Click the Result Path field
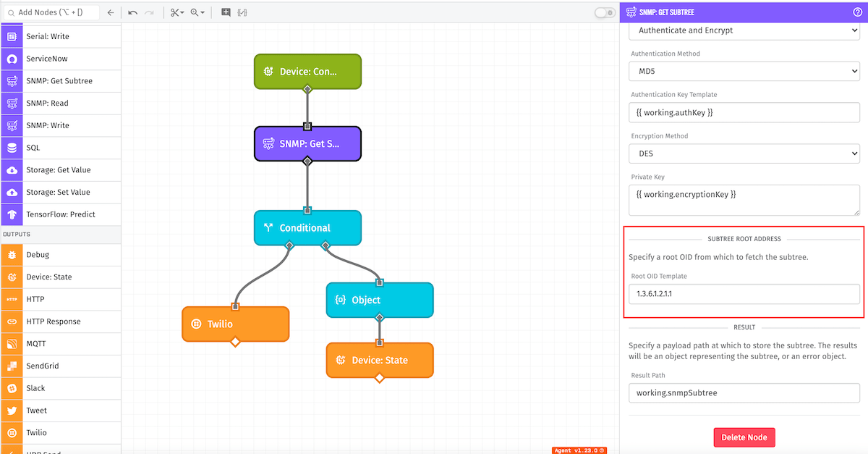Image resolution: width=868 pixels, height=454 pixels. [744, 392]
